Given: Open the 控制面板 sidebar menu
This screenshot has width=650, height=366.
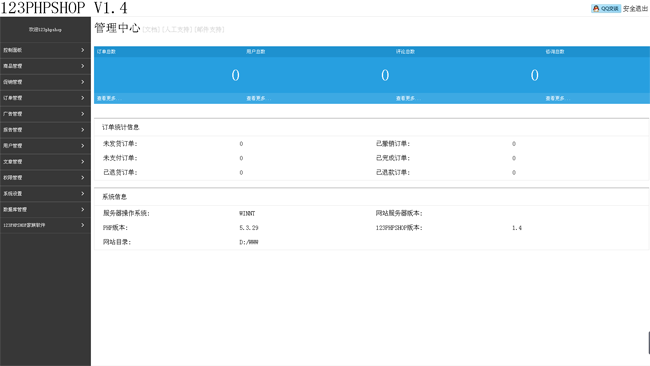Looking at the screenshot, I should tap(45, 50).
